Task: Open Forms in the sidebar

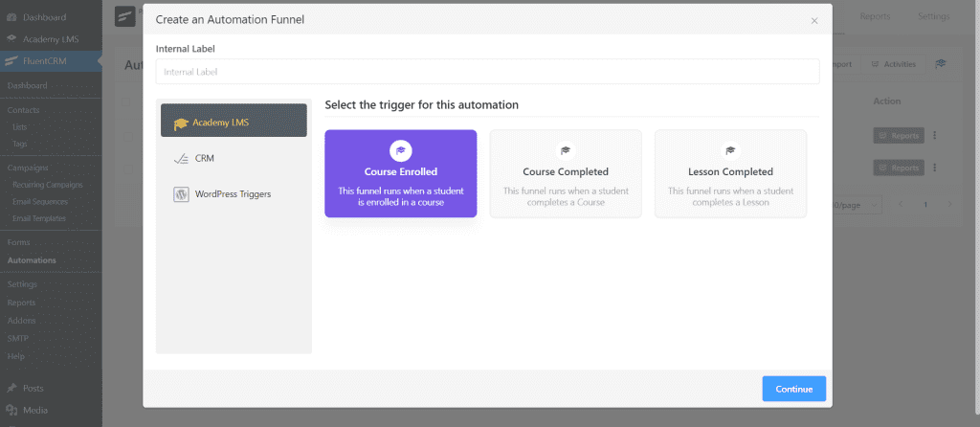Action: 19,242
